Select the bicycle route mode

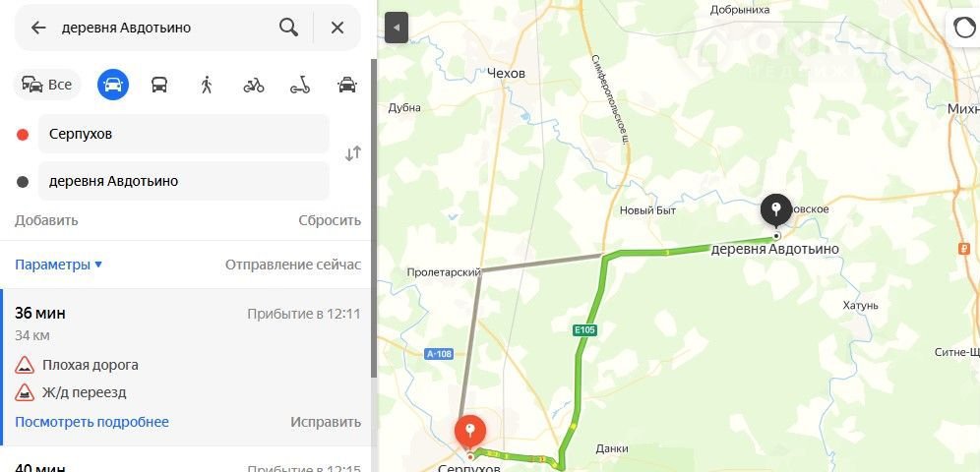click(253, 85)
